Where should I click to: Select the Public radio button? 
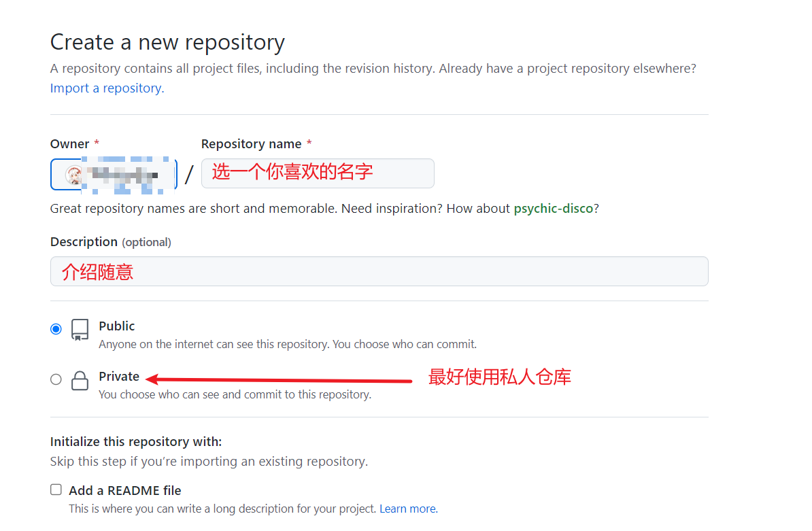point(56,329)
